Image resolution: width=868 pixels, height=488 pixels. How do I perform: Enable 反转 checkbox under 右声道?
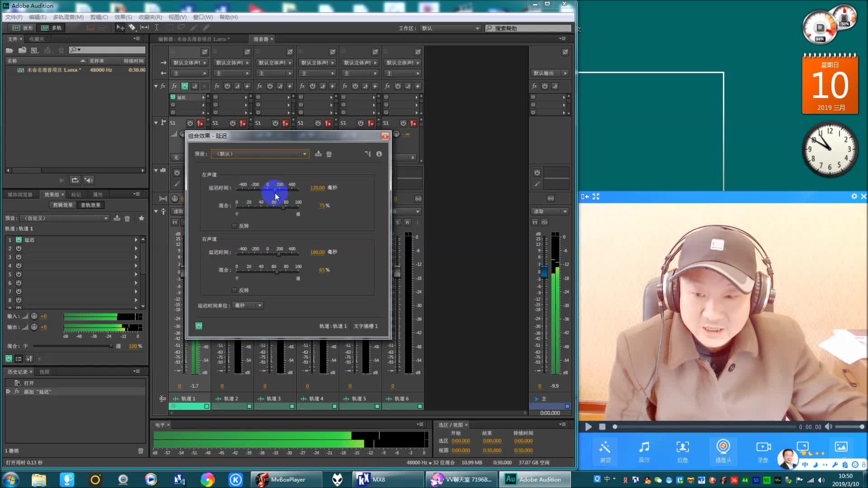coord(234,290)
